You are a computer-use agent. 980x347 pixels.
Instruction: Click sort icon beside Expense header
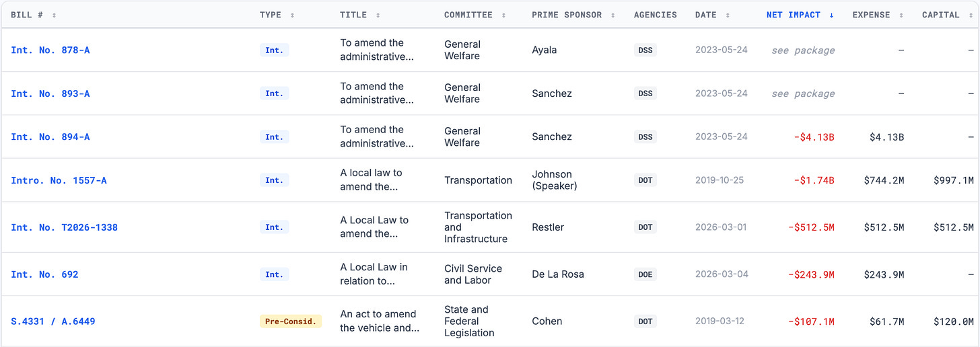tap(901, 15)
